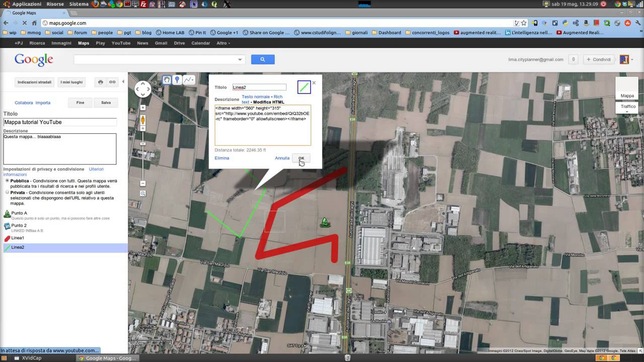Collapse the left panel with arrow
The image size is (644, 362).
click(x=123, y=82)
